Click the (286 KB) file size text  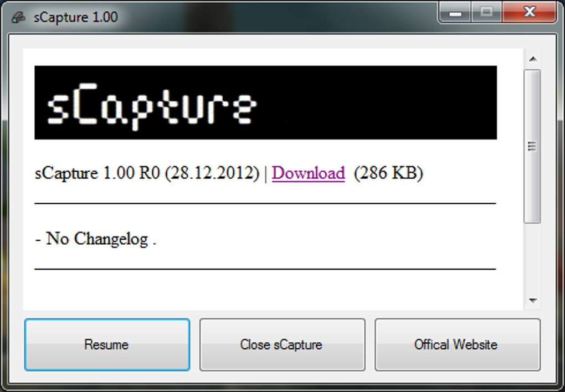388,173
